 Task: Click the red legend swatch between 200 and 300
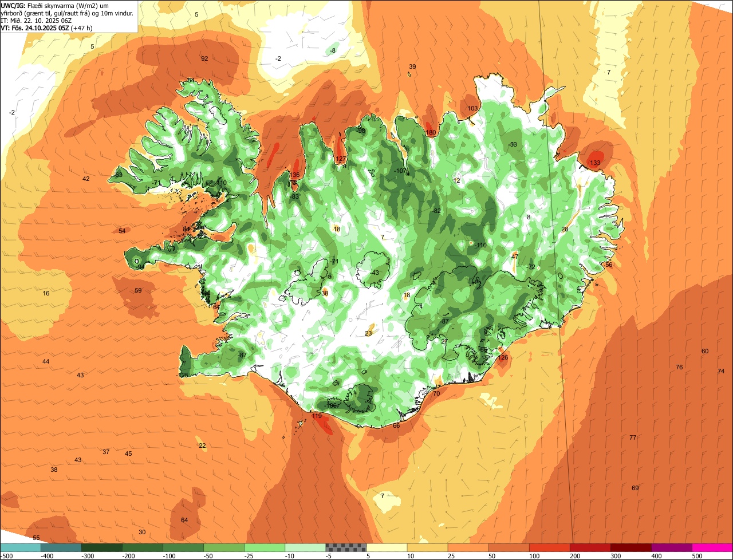pos(590,547)
